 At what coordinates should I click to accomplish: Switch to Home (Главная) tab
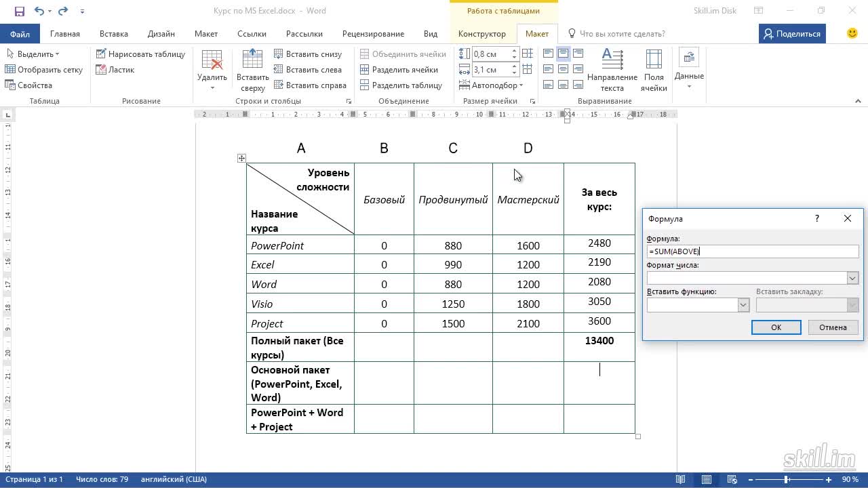(65, 33)
